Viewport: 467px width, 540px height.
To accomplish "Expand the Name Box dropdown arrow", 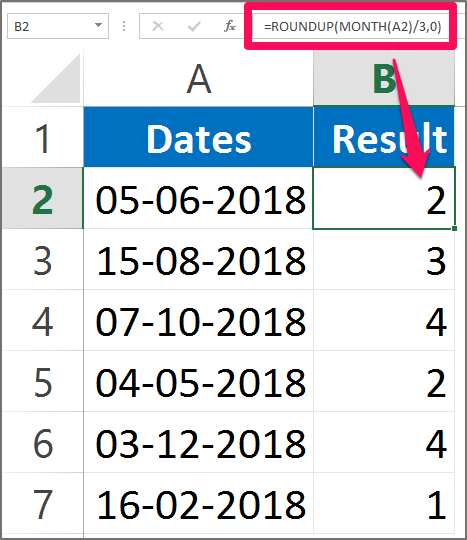I will click(x=98, y=25).
